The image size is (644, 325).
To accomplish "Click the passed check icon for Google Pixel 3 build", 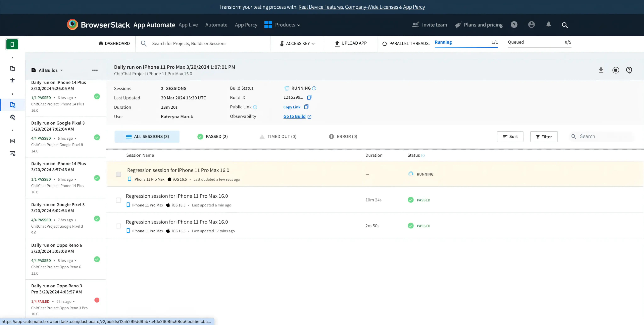I will point(97,218).
